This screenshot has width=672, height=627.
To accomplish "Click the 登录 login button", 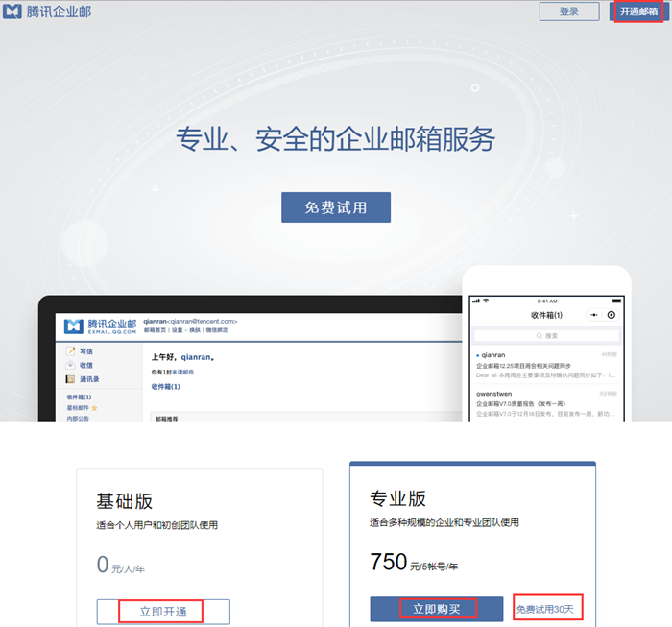I will [568, 12].
